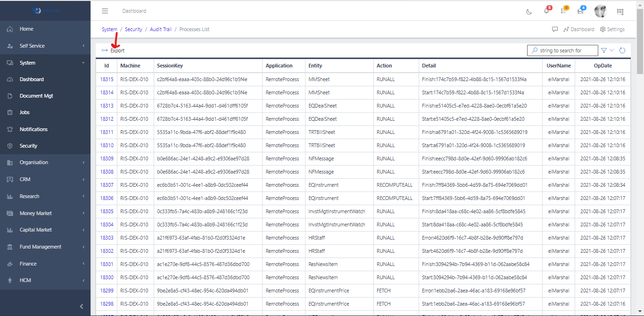The width and height of the screenshot is (644, 316).
Task: Open the hamburger menu beside Dashboard title
Action: click(x=105, y=11)
